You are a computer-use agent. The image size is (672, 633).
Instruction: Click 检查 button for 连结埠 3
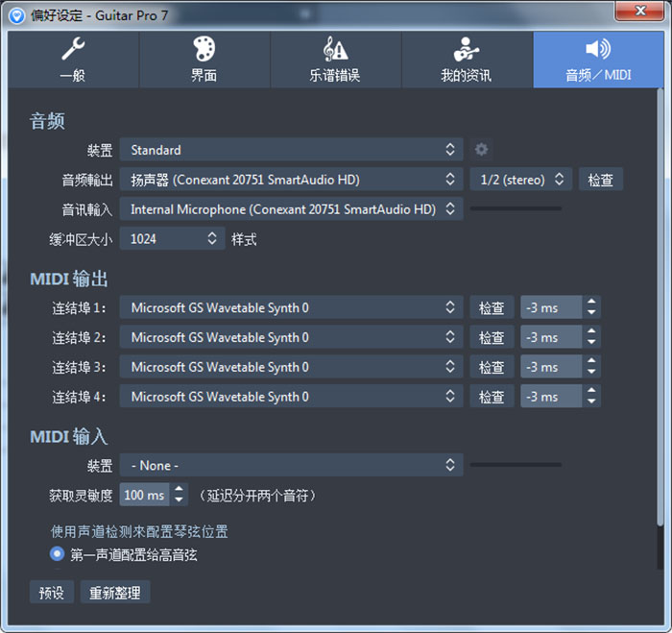pyautogui.click(x=492, y=366)
